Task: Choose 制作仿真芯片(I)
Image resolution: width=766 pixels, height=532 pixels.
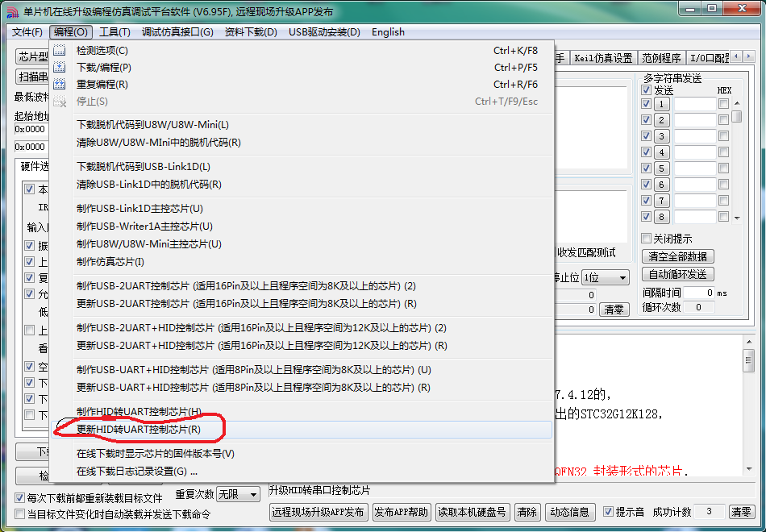Action: [302, 262]
